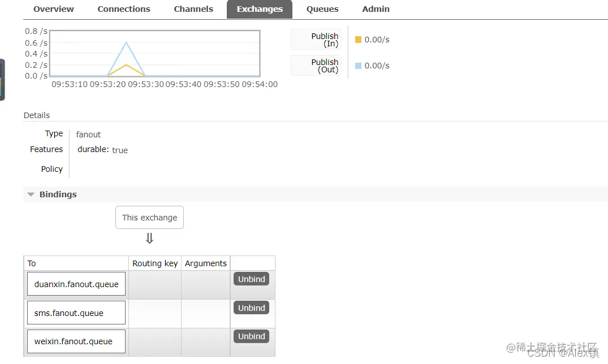
Task: Click the Publish (In) 0.00/s rate value
Action: point(377,40)
